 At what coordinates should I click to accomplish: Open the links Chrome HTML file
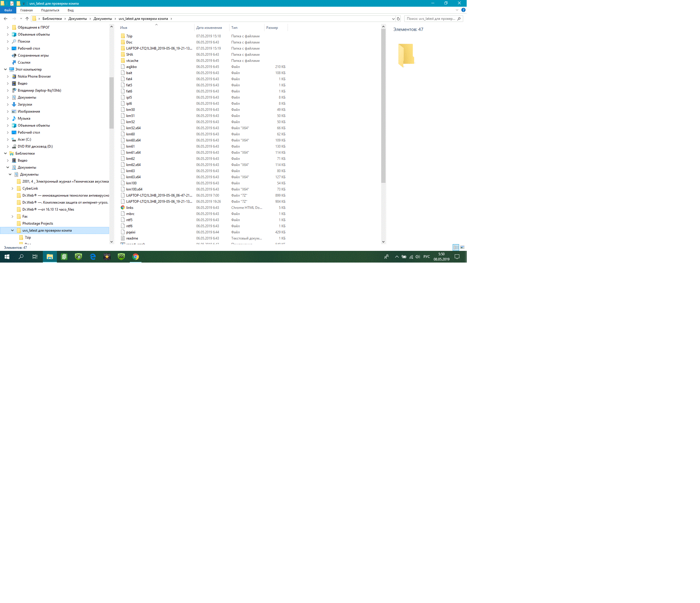130,208
